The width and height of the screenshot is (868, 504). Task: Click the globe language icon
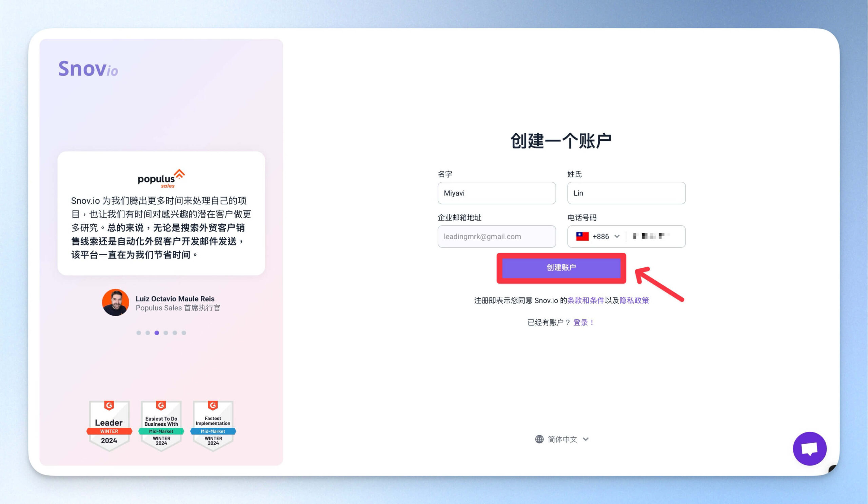tap(539, 439)
